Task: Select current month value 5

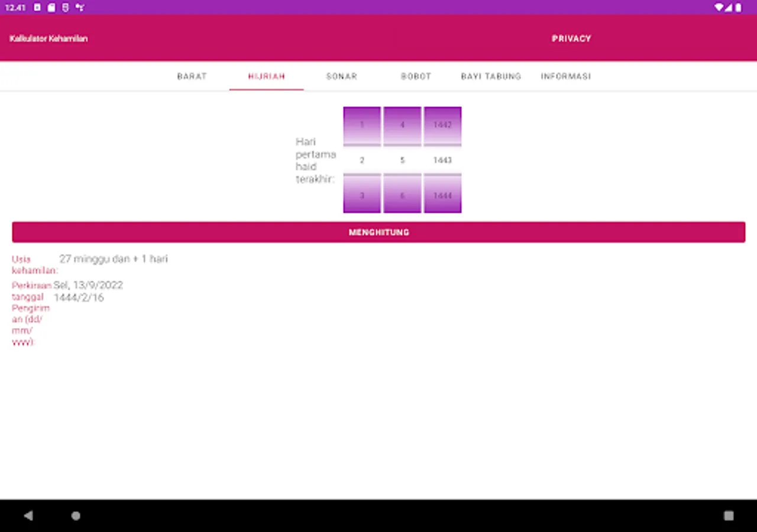Action: tap(402, 160)
